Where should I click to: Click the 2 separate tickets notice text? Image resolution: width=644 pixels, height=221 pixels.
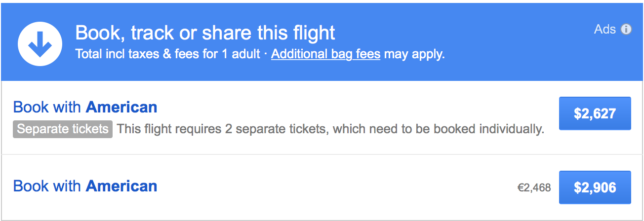point(330,129)
